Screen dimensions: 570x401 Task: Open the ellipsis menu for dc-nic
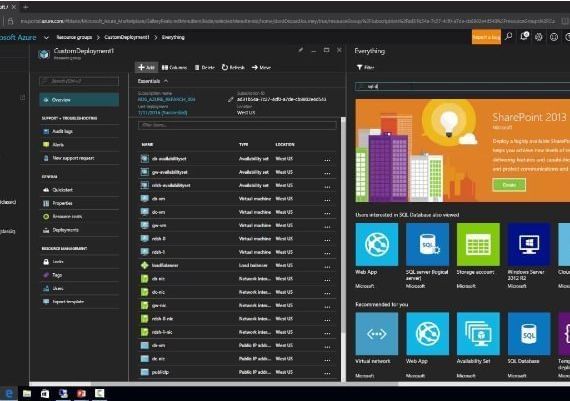[327, 293]
